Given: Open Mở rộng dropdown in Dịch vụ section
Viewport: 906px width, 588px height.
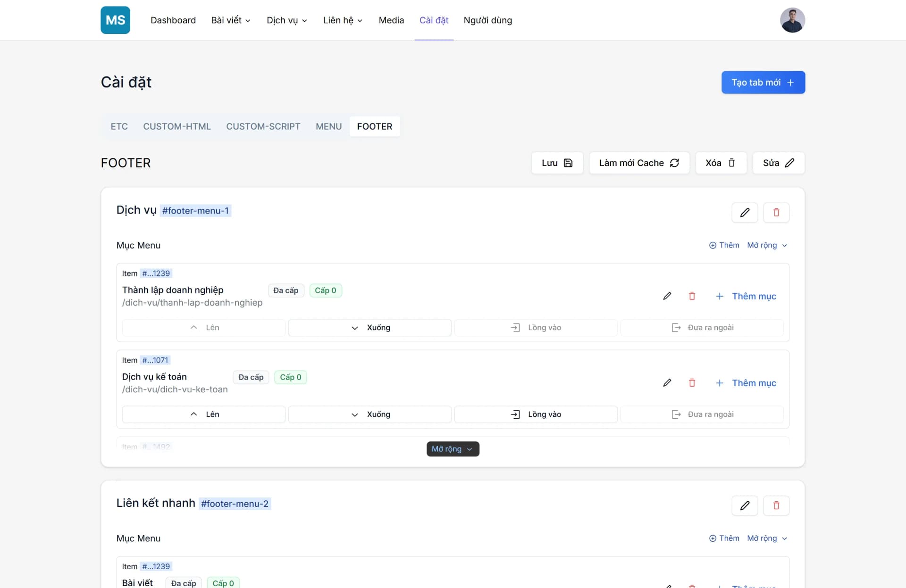Looking at the screenshot, I should click(x=767, y=245).
